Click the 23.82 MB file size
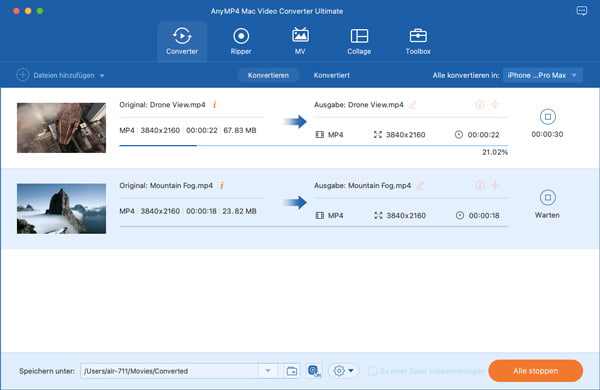The height and width of the screenshot is (390, 600). click(240, 211)
